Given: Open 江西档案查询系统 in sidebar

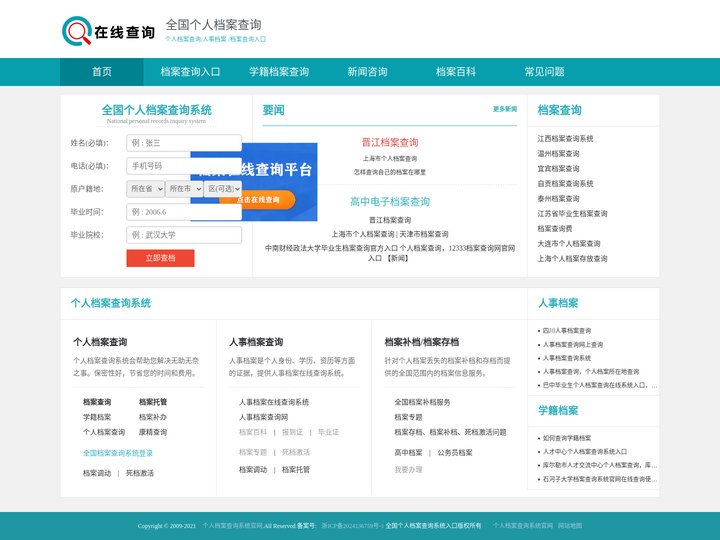Looking at the screenshot, I should [565, 139].
